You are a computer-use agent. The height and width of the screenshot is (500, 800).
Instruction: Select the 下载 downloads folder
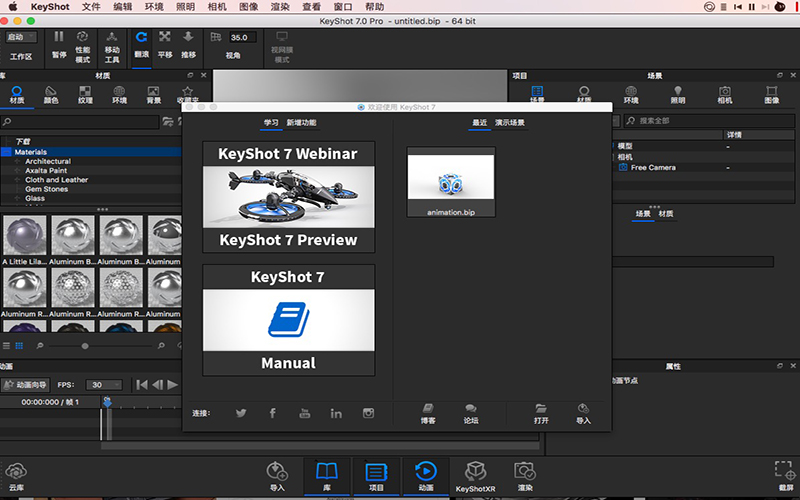tap(23, 141)
